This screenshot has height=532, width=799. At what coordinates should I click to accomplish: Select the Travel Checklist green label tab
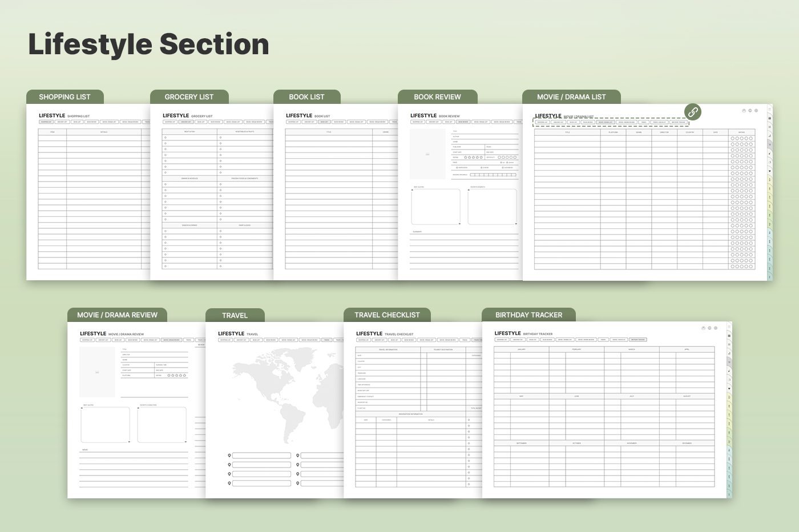point(387,315)
